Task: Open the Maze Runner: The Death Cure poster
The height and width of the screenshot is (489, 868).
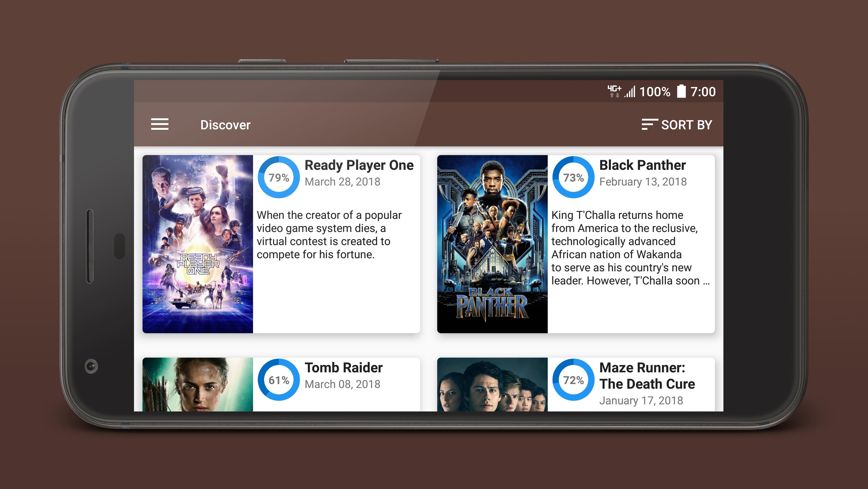Action: point(492,385)
